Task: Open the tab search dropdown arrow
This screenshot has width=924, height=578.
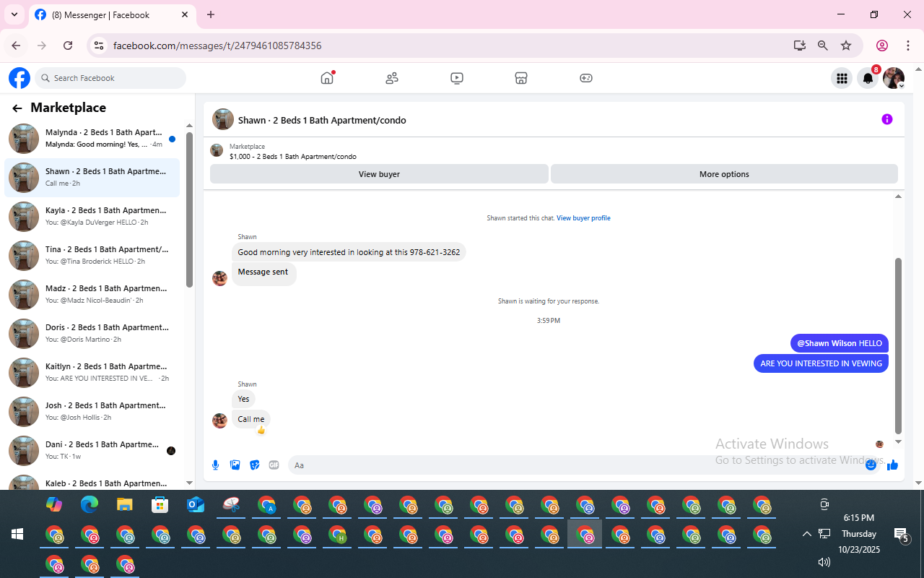Action: tap(14, 14)
